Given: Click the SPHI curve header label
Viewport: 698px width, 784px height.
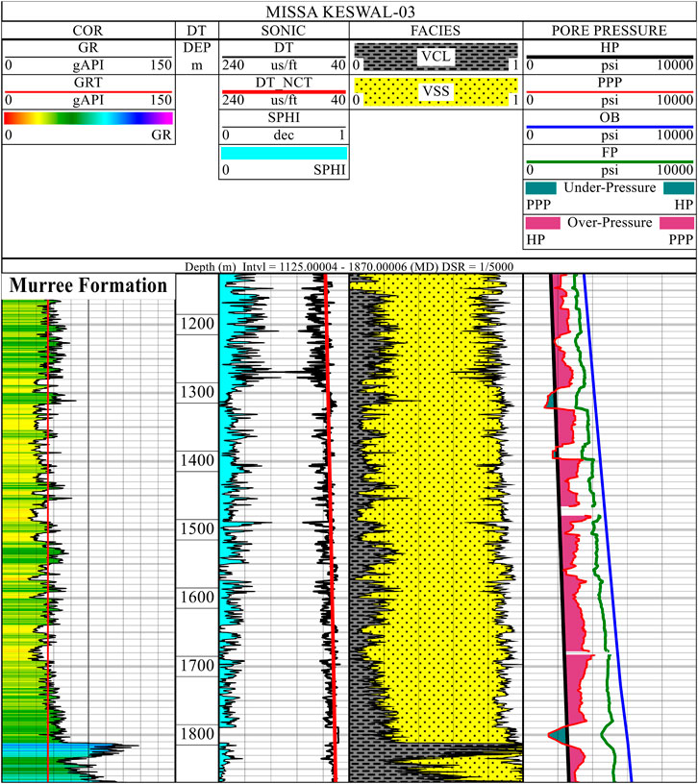Looking at the screenshot, I should [x=284, y=117].
